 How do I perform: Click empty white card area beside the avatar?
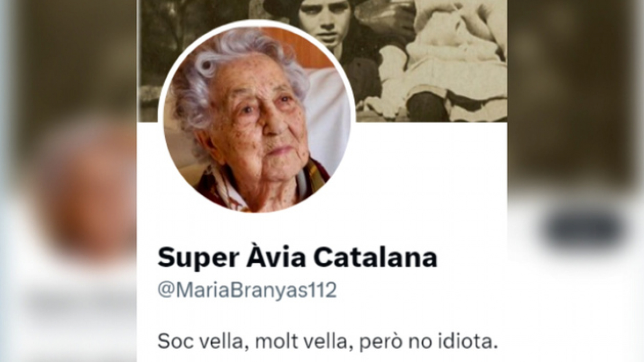(429, 177)
